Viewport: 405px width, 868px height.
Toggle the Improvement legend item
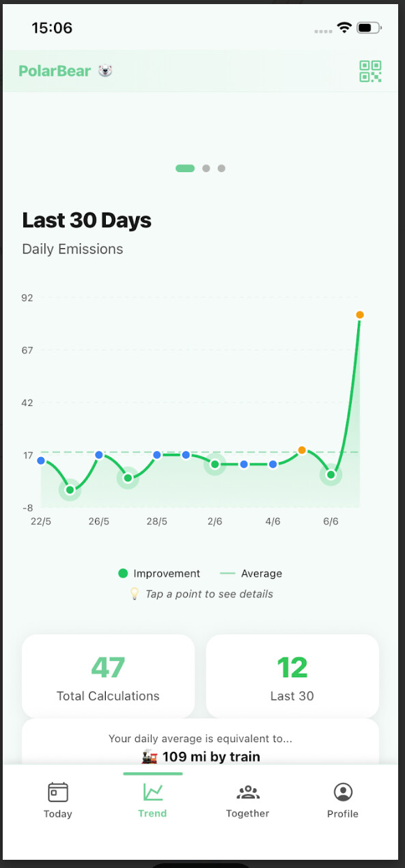coord(159,573)
